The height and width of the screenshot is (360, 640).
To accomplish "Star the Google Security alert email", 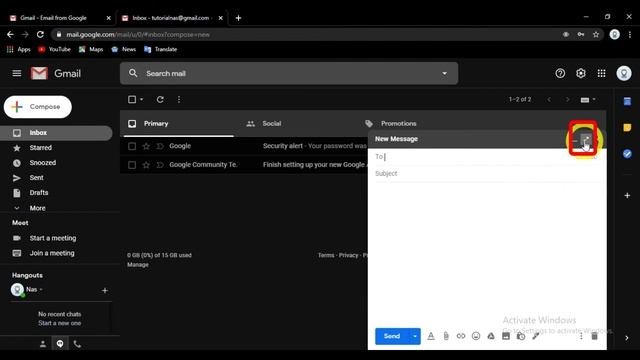I will click(x=146, y=146).
